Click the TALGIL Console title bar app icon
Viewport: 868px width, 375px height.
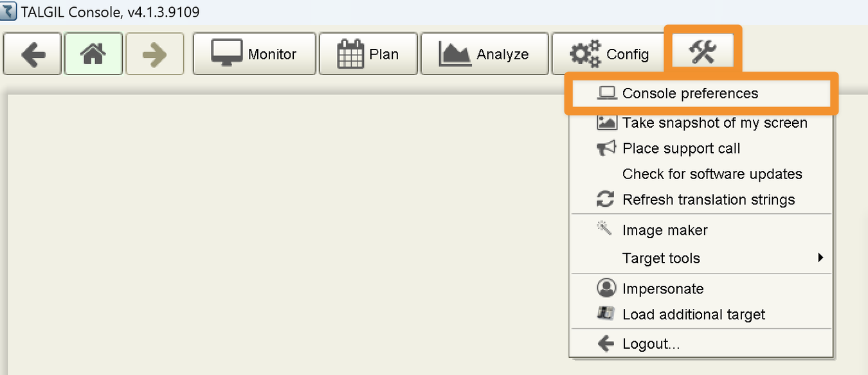10,11
